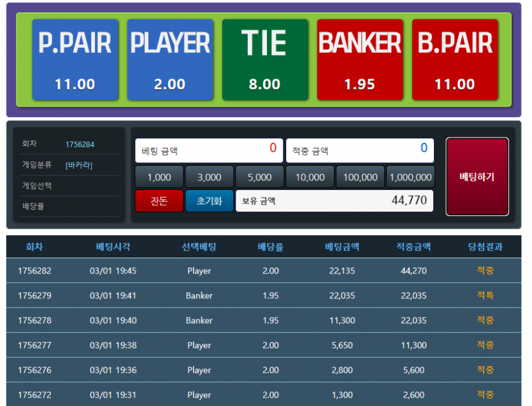Click the 베팅금액 column header
This screenshot has height=406, width=532.
point(342,247)
